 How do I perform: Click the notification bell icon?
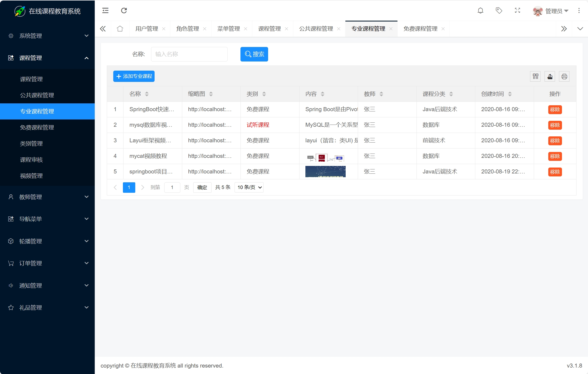(480, 11)
